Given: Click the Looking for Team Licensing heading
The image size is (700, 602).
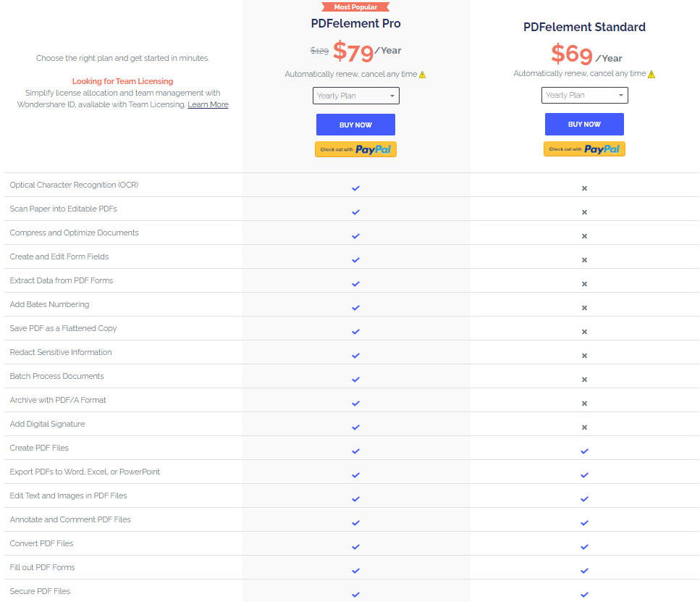Looking at the screenshot, I should [122, 81].
